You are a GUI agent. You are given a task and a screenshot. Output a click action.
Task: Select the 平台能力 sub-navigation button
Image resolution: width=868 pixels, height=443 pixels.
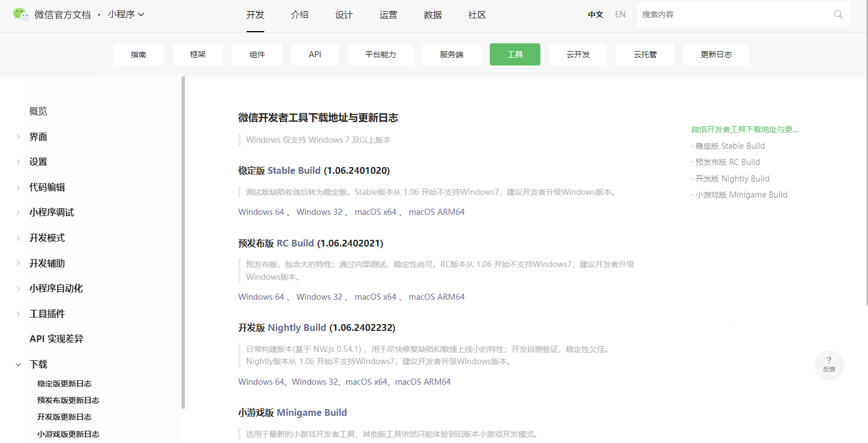pos(380,54)
